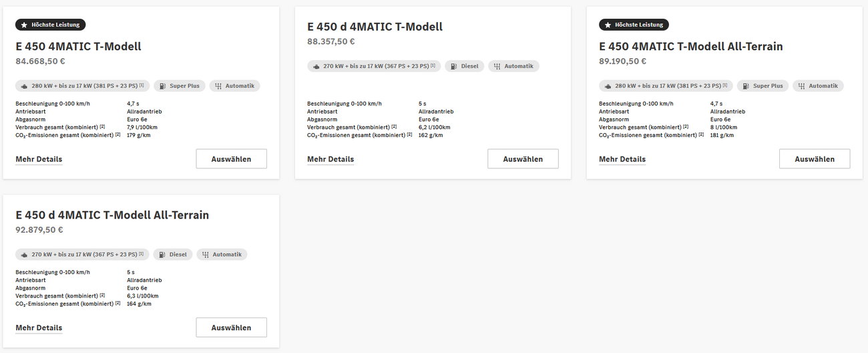This screenshot has height=353, width=868.
Task: Click fuel pump icon on E 450 4MATIC T-Modell Super Plus chip
Action: click(162, 86)
